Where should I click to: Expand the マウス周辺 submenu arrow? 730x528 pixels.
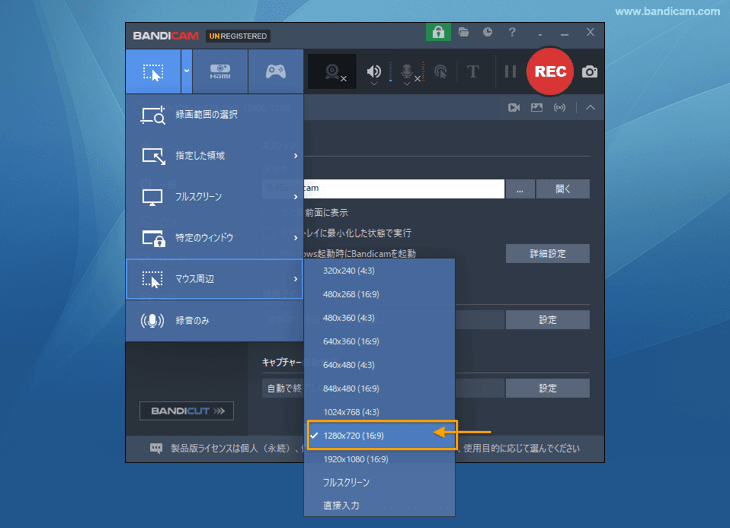click(296, 279)
